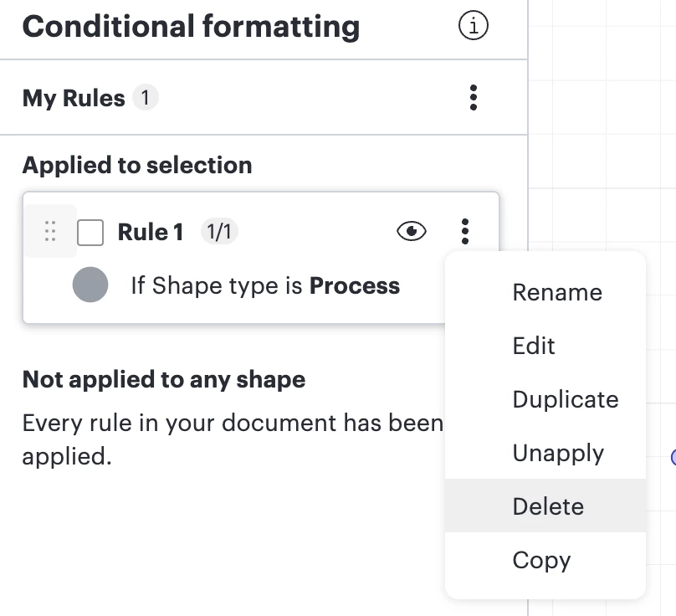Open the My Rules three-dot menu
The image size is (676, 616).
click(x=474, y=98)
